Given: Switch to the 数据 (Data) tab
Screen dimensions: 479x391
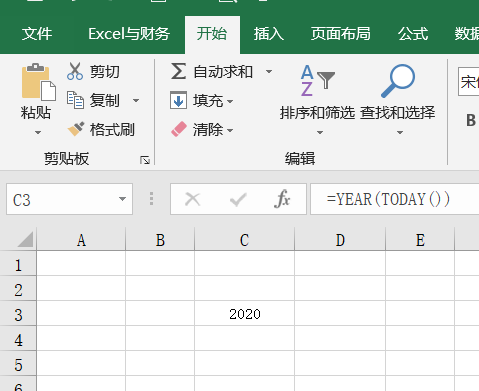Looking at the screenshot, I should [467, 34].
